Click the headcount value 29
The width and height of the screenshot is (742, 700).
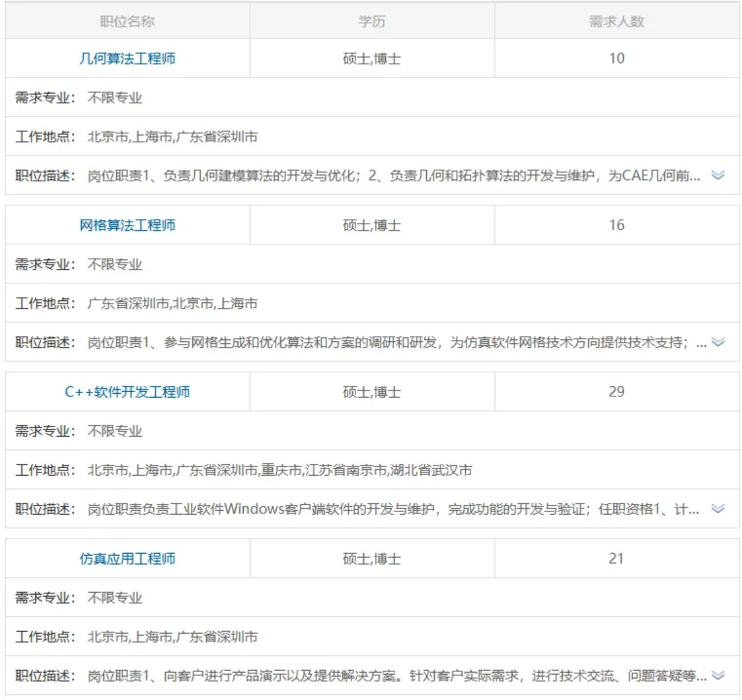click(x=616, y=392)
